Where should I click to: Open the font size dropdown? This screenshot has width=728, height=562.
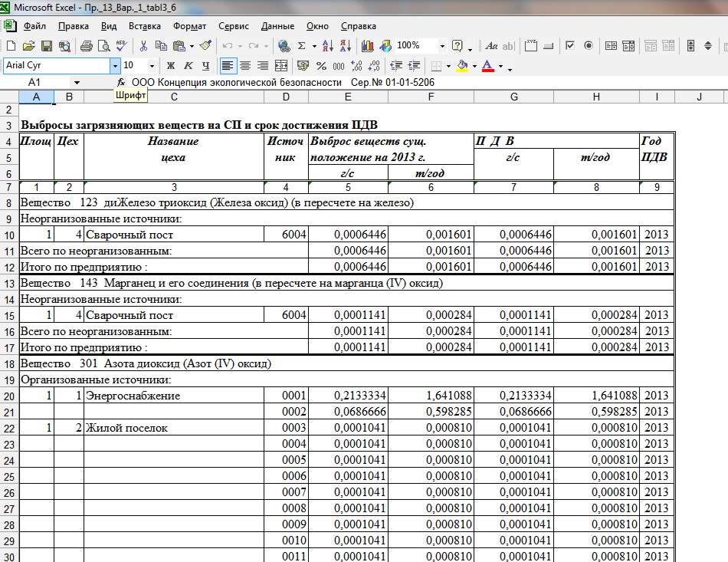(152, 66)
